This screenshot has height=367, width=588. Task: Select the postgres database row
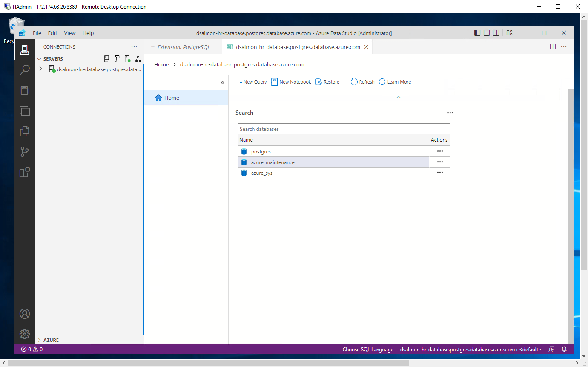point(344,151)
